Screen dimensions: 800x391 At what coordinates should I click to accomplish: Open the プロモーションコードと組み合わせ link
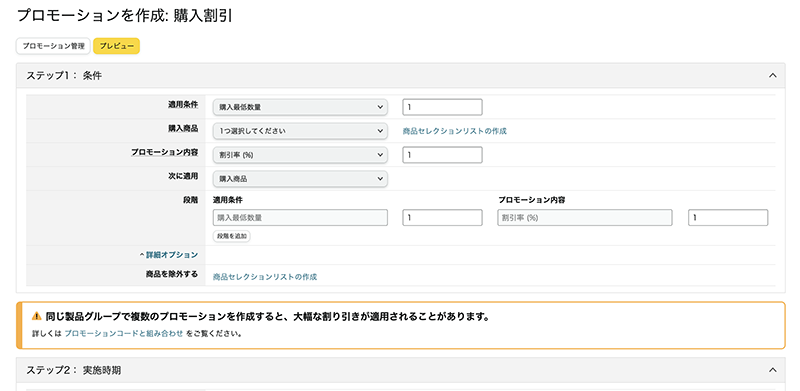tap(123, 334)
